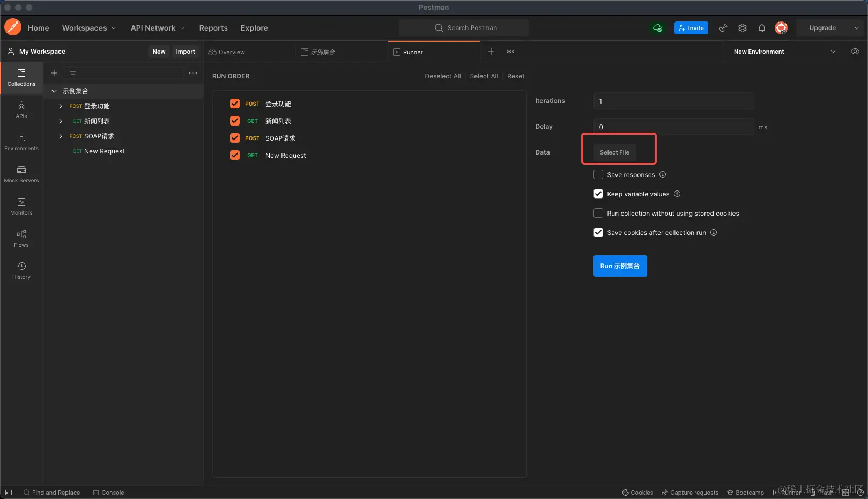Open the Settings gear icon
The image size is (868, 499).
(x=743, y=28)
